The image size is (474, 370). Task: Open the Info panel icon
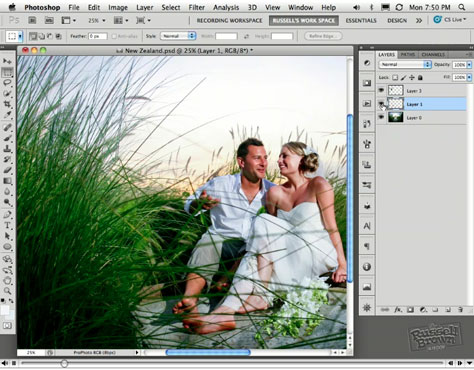(367, 267)
